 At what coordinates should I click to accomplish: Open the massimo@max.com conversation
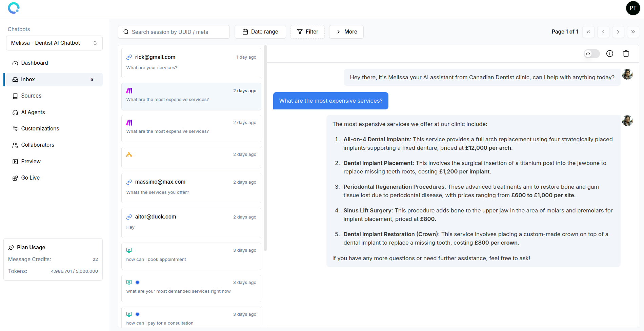pos(191,188)
